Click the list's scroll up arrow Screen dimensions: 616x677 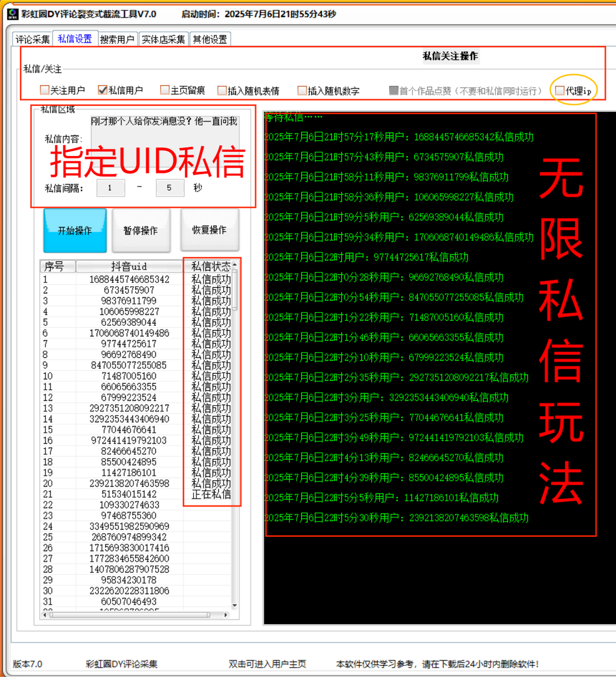coord(235,264)
